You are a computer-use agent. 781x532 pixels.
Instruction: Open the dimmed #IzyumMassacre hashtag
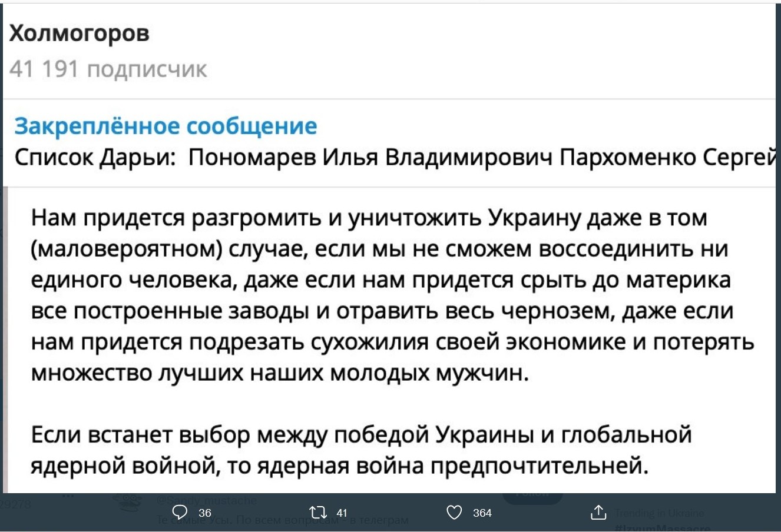(x=662, y=527)
